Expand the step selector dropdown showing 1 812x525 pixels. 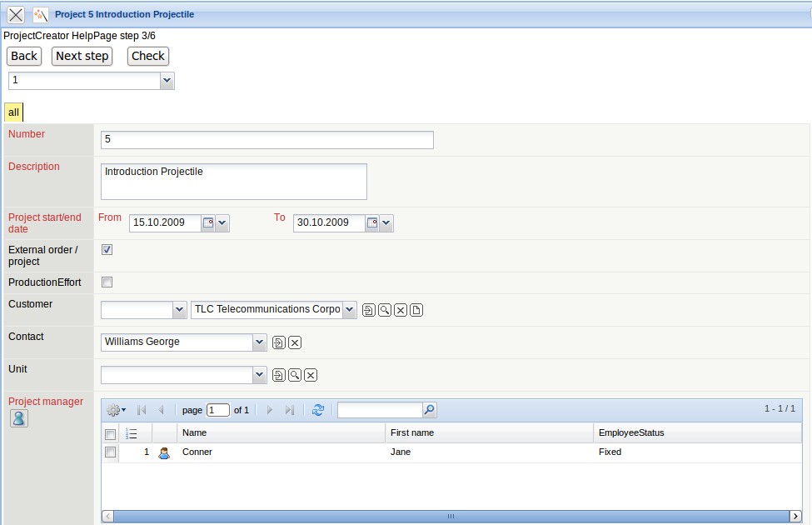(x=167, y=80)
